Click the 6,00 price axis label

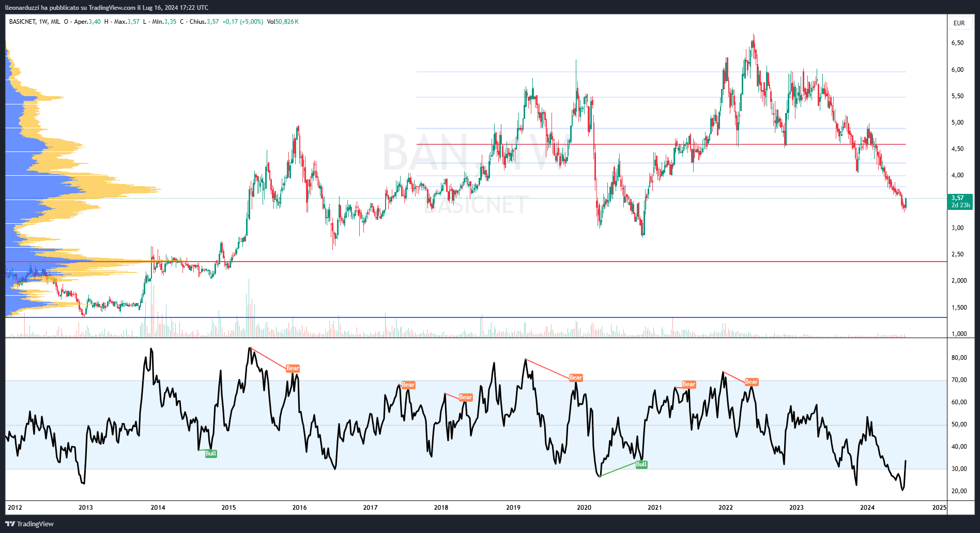coord(957,70)
